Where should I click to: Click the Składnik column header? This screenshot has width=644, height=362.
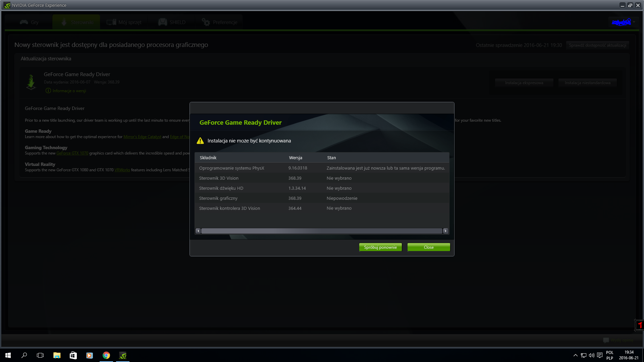(x=208, y=158)
